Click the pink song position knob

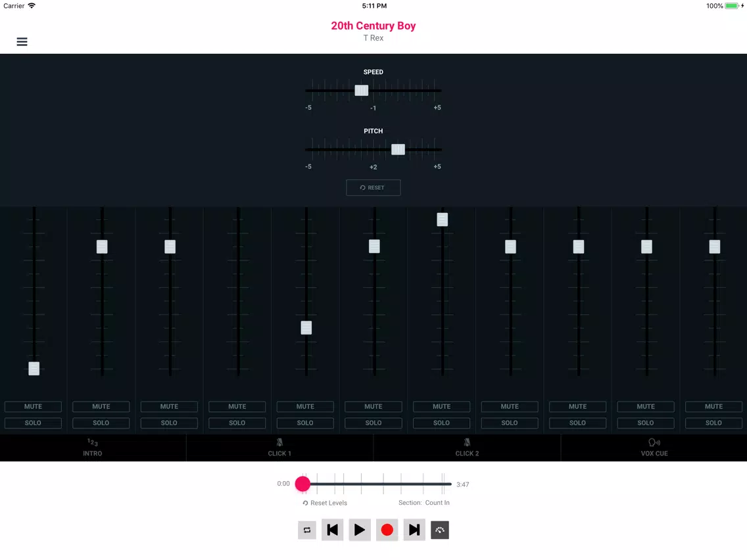pos(302,484)
